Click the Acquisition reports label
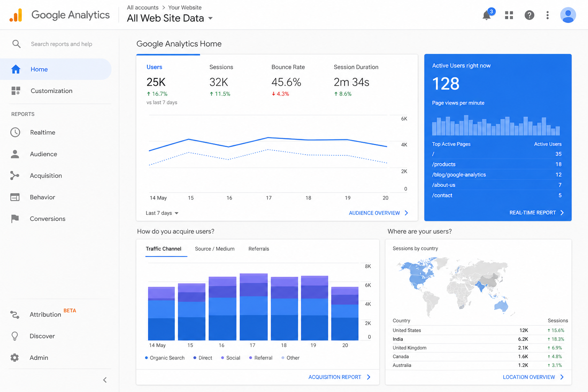Viewport: 588px width, 392px height. click(46, 176)
